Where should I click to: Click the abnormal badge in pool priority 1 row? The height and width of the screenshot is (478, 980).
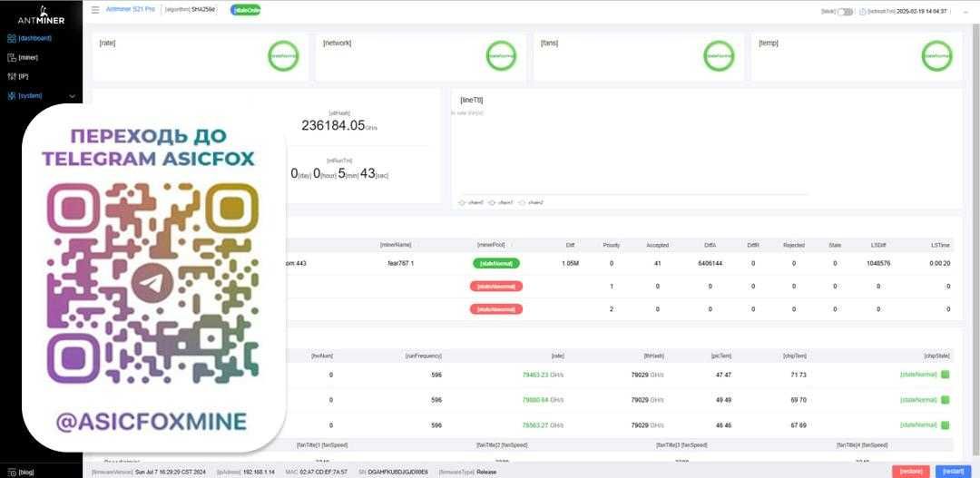click(x=496, y=287)
